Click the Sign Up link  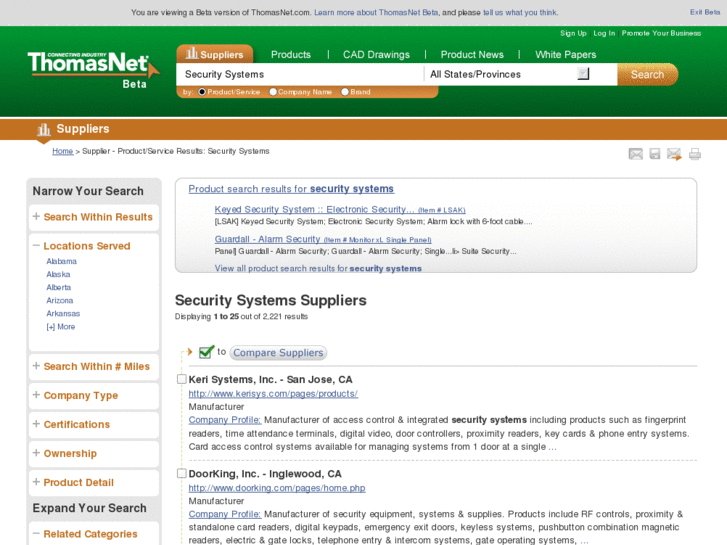573,33
